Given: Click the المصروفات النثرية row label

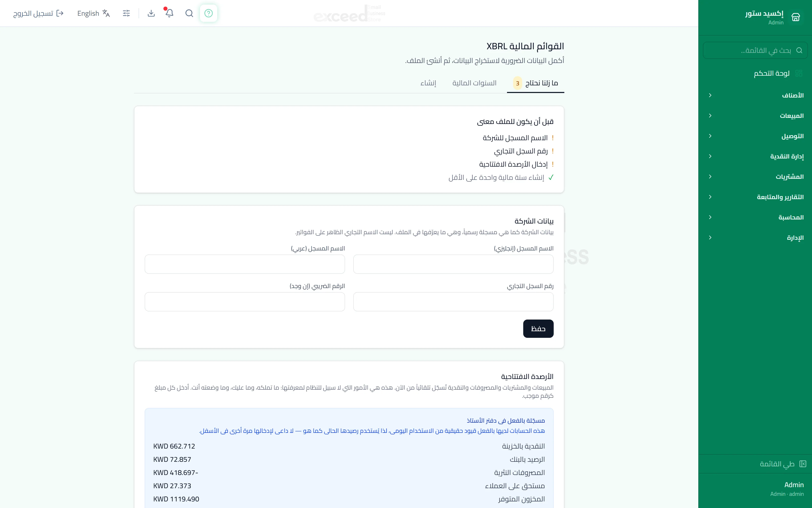Looking at the screenshot, I should click(519, 472).
